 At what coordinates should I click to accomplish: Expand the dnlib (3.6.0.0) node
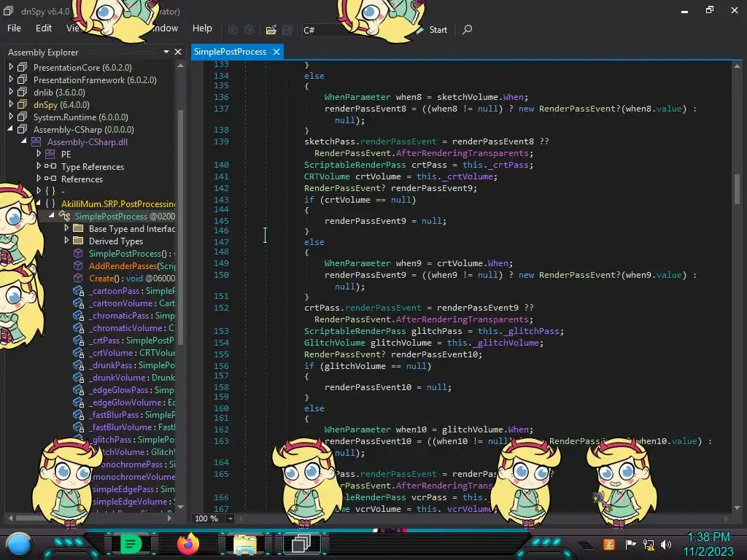(11, 92)
